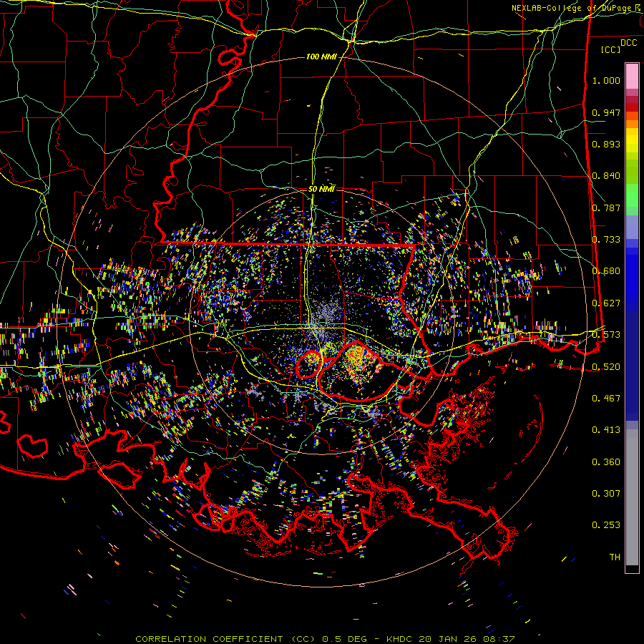Click the 0.840 scale value
The image size is (644, 644).
tap(606, 176)
